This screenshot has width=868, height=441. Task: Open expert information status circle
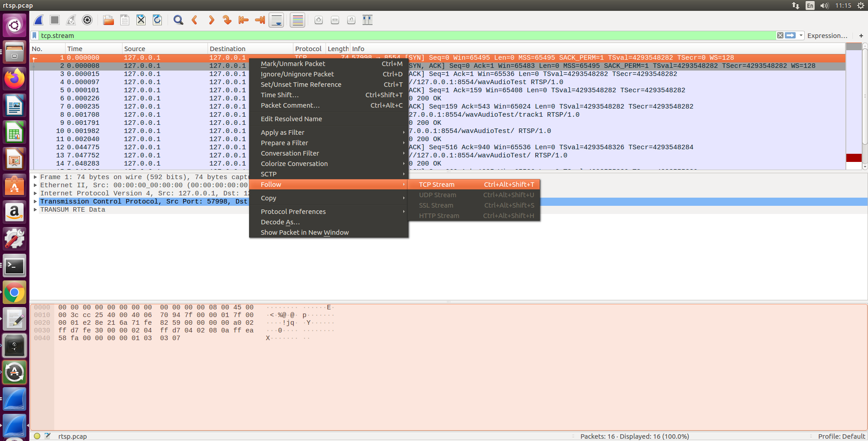(x=37, y=436)
